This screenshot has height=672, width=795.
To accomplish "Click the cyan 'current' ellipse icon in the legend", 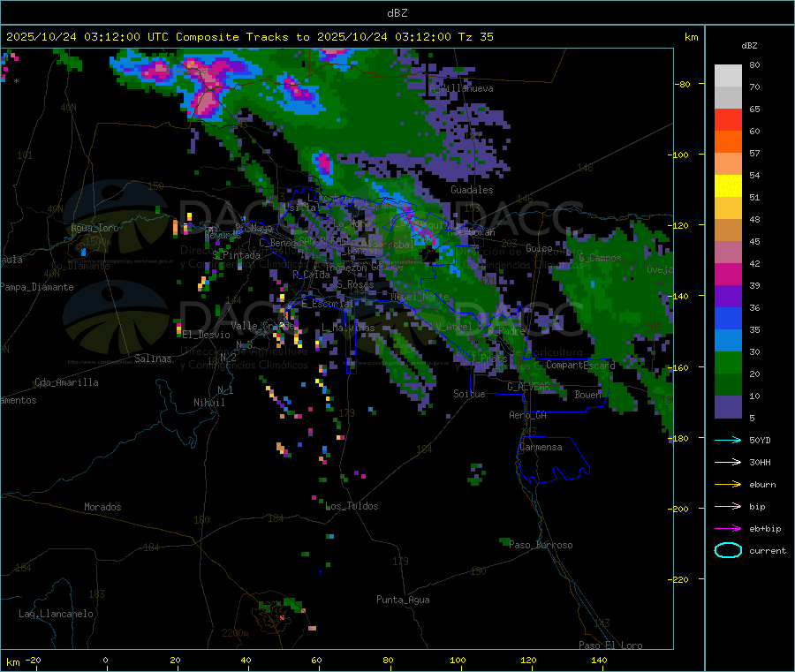I will click(728, 550).
